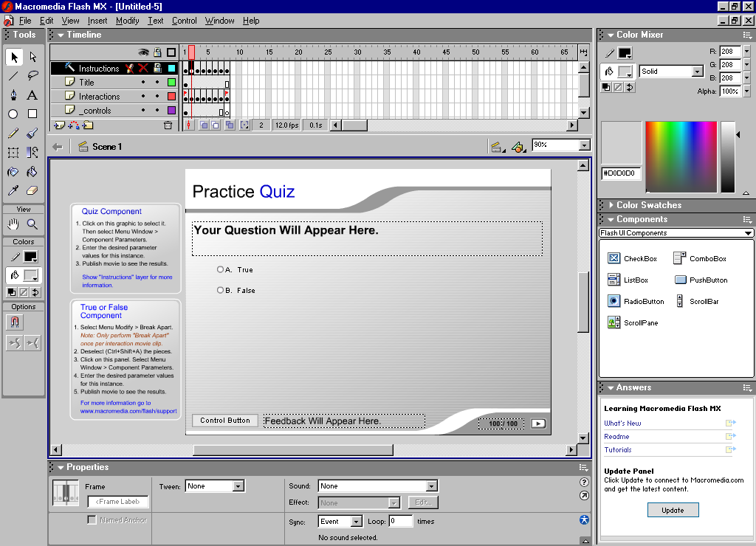Click the Control Button on stage
Viewport: 756px width, 546px height.
point(225,421)
